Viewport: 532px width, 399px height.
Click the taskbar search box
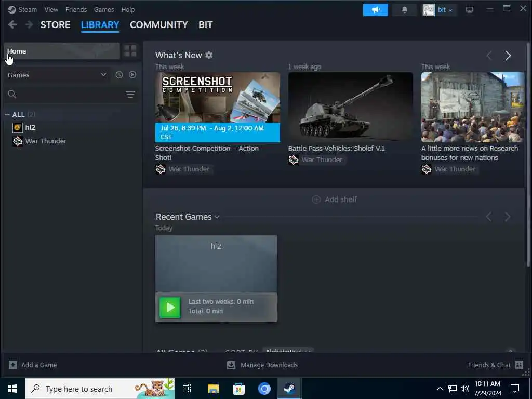[x=100, y=389]
